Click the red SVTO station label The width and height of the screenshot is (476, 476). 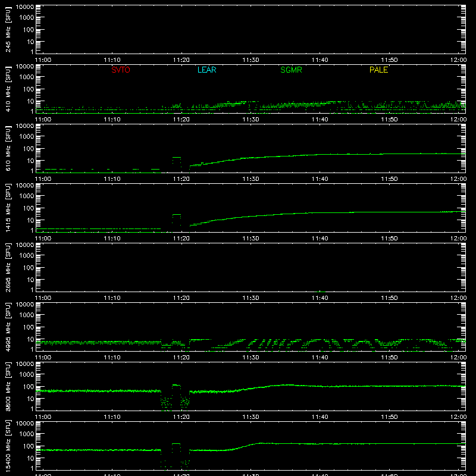121,70
